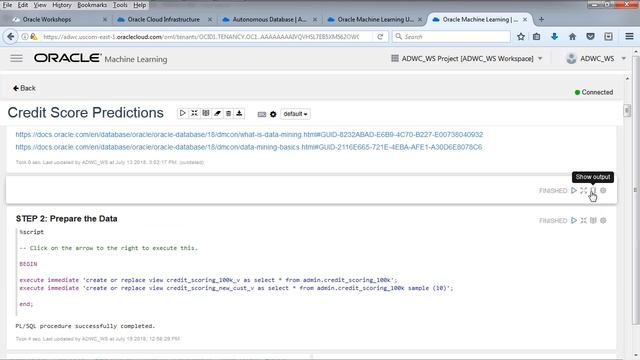Click site identity info icon

coord(25,37)
